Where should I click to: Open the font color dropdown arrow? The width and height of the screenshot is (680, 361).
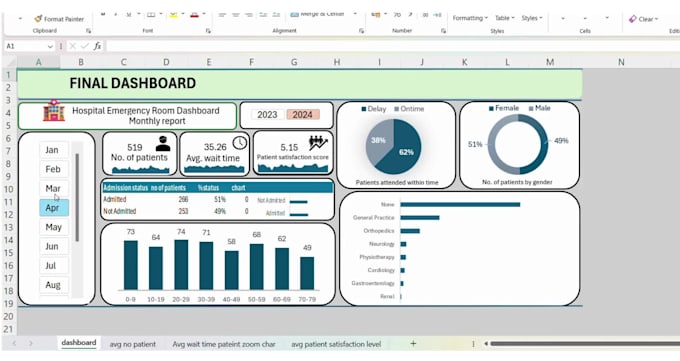[x=203, y=14]
